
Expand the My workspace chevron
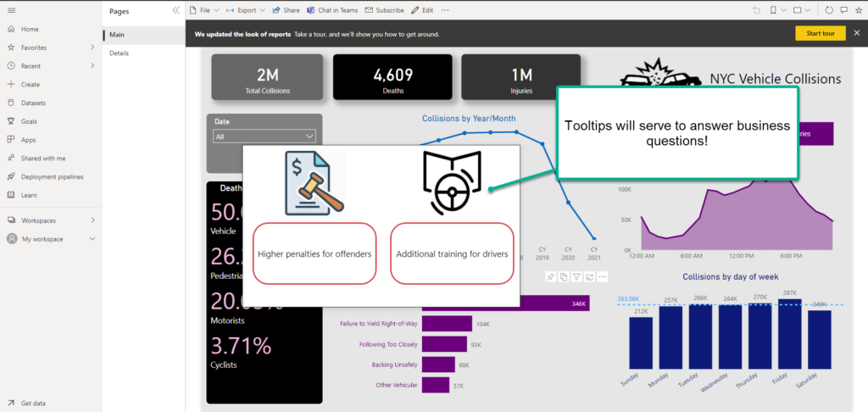(x=92, y=239)
